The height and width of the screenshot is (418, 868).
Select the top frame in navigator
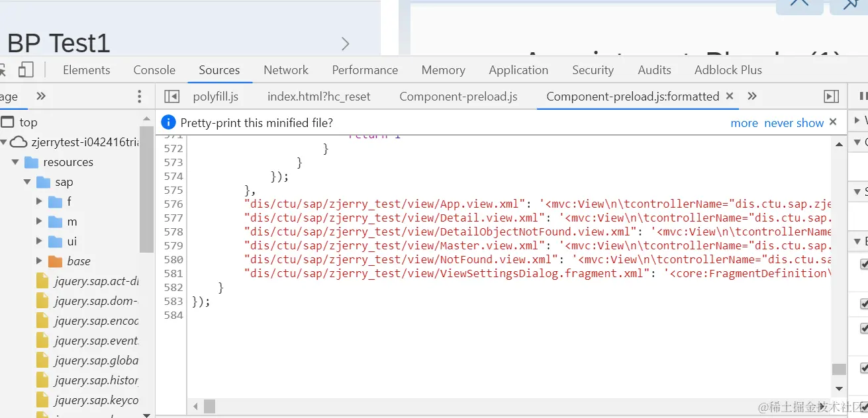point(28,122)
